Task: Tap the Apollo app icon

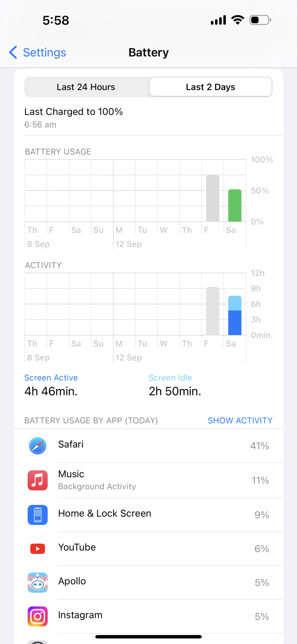Action: pyautogui.click(x=38, y=582)
